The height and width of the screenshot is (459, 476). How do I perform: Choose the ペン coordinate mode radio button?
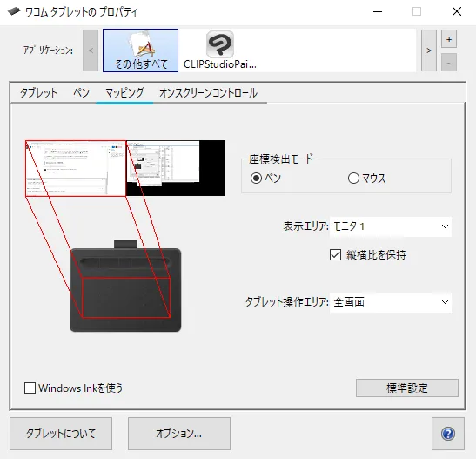(x=256, y=178)
